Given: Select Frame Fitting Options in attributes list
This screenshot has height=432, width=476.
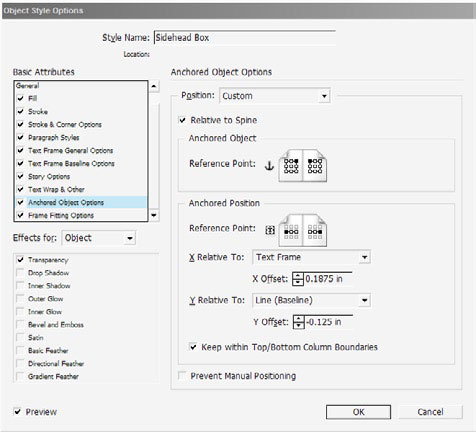Looking at the screenshot, I should (81, 215).
